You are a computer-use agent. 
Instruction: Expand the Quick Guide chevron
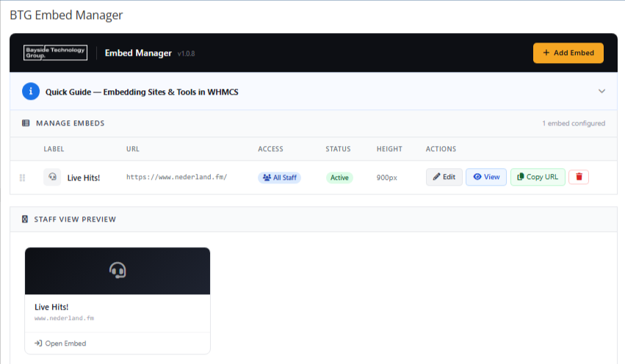pyautogui.click(x=601, y=91)
